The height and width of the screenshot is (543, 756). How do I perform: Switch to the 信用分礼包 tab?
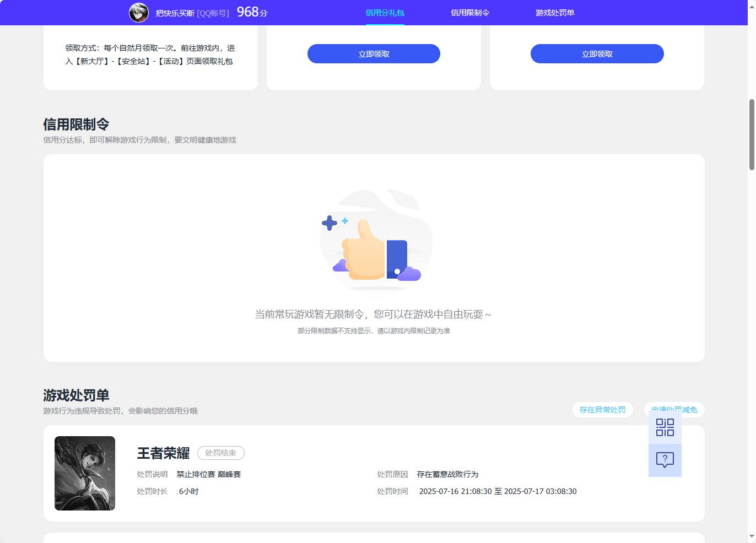coord(385,12)
